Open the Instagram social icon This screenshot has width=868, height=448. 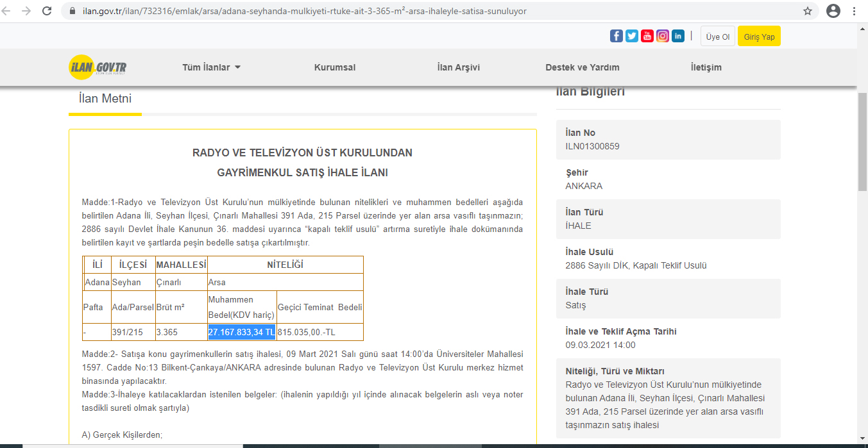663,37
